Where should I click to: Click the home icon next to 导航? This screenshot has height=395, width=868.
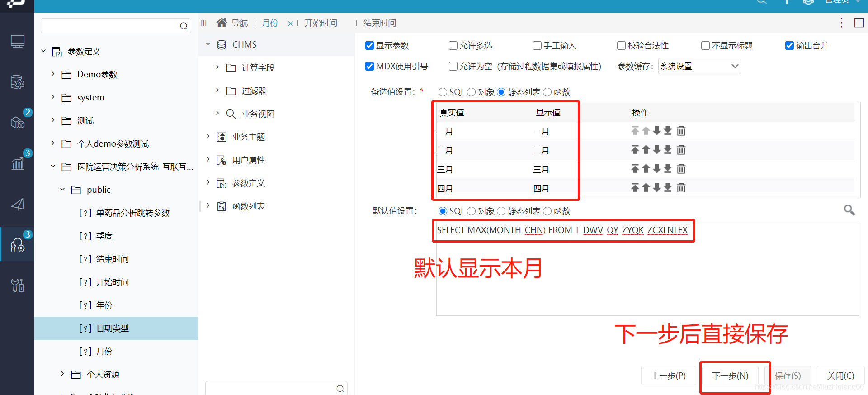[x=222, y=22]
